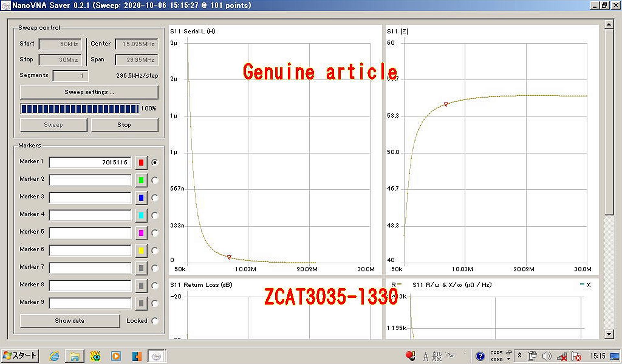
Task: Click the vertical scrollbar thumb
Action: [x=609, y=122]
